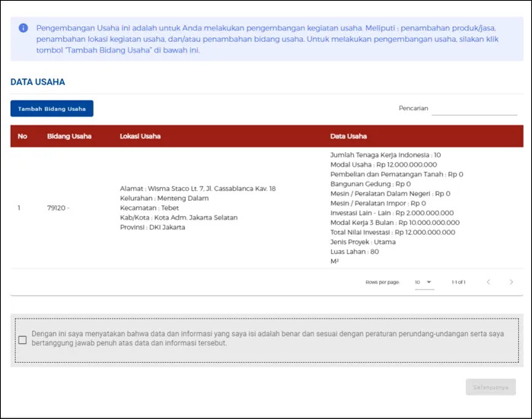Click the blue info icon in banner
The image size is (532, 419).
coord(23,28)
